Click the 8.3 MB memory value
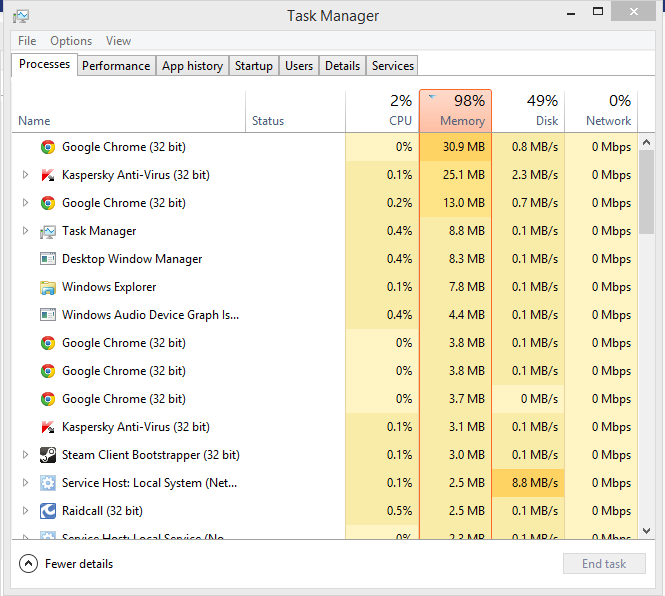This screenshot has width=665, height=596. click(467, 259)
